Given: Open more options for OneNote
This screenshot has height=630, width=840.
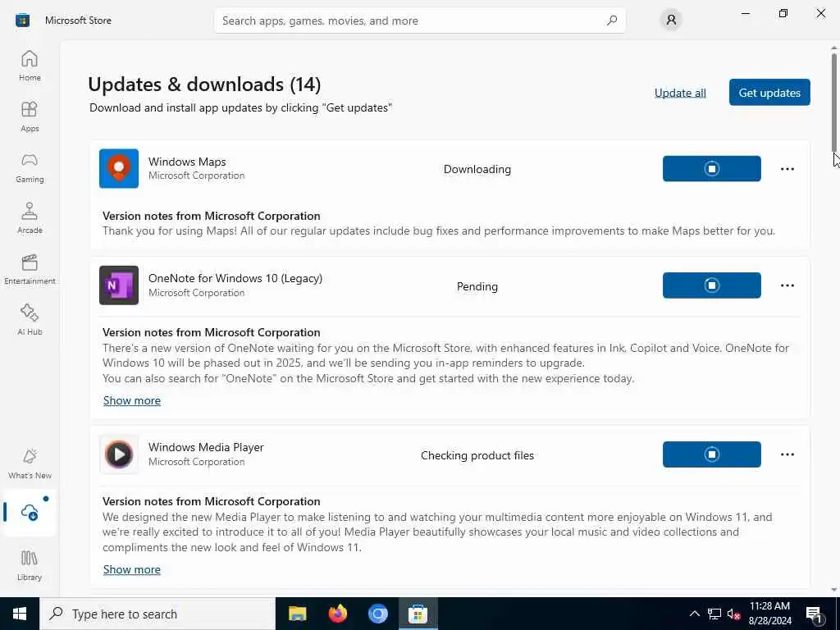Looking at the screenshot, I should 787,285.
